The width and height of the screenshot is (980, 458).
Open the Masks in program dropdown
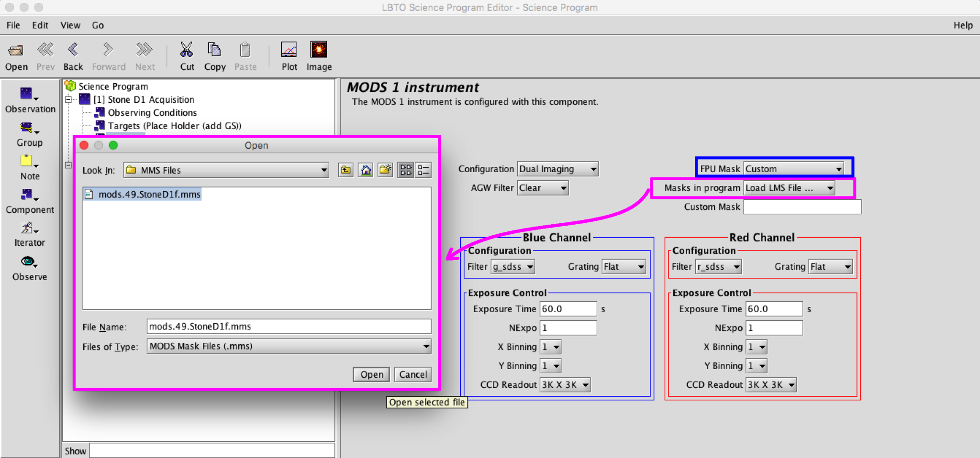coord(790,188)
